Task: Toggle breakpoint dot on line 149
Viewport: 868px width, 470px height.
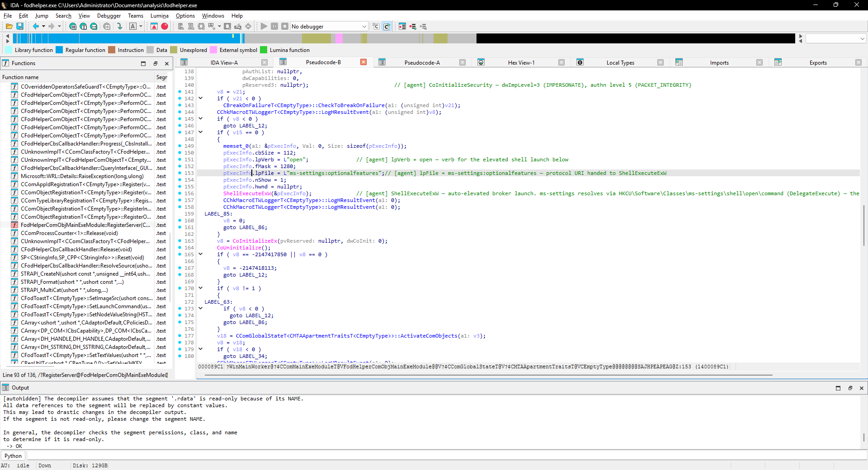Action: pos(179,146)
